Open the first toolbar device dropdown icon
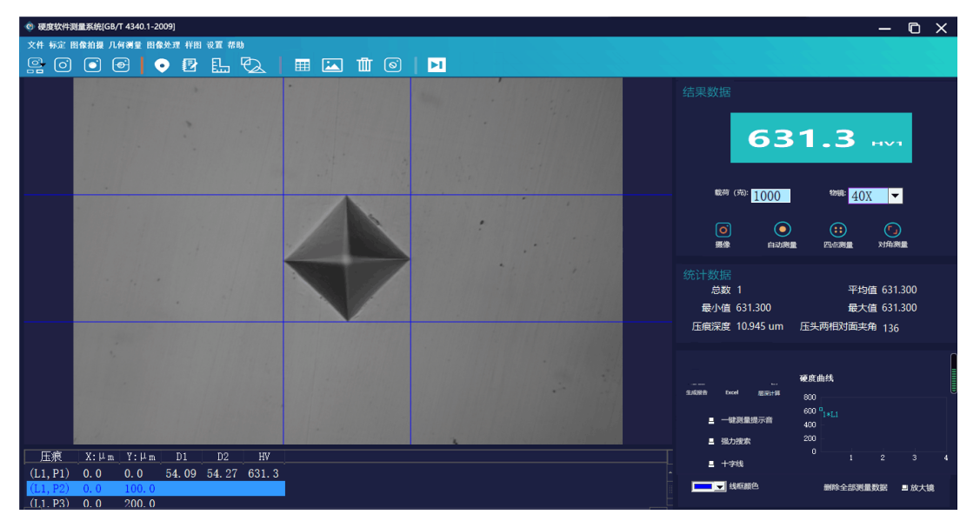This screenshot has height=528, width=980. click(x=36, y=65)
